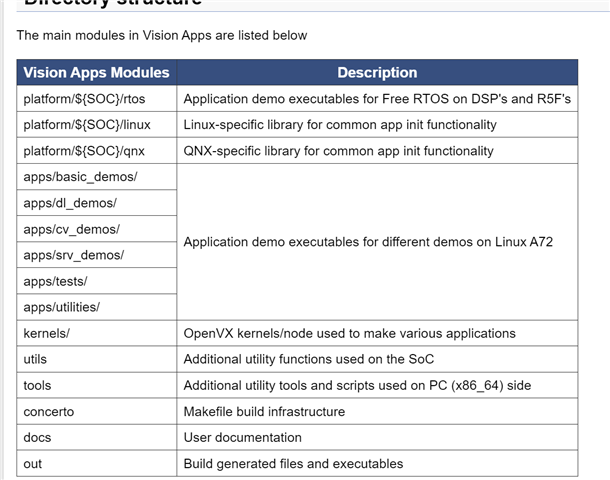Select the concerto module cell
The height and width of the screenshot is (480, 610).
tap(96, 412)
